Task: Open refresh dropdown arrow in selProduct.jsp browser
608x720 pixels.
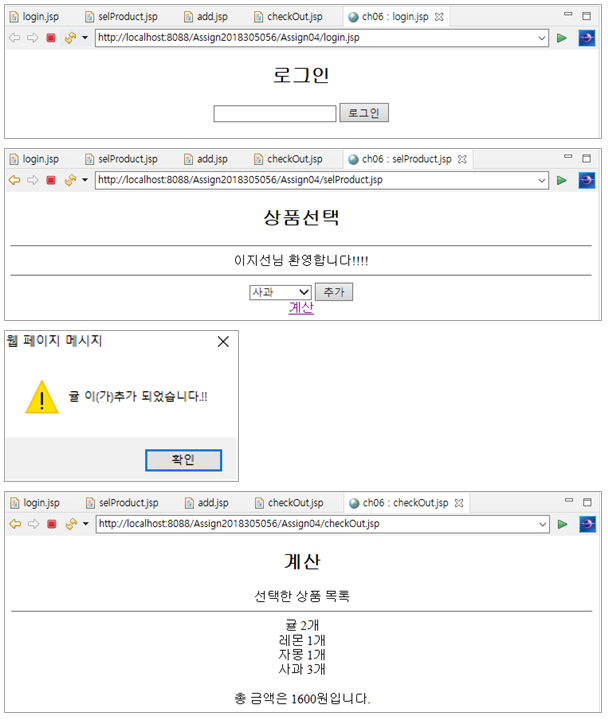Action: pos(85,180)
